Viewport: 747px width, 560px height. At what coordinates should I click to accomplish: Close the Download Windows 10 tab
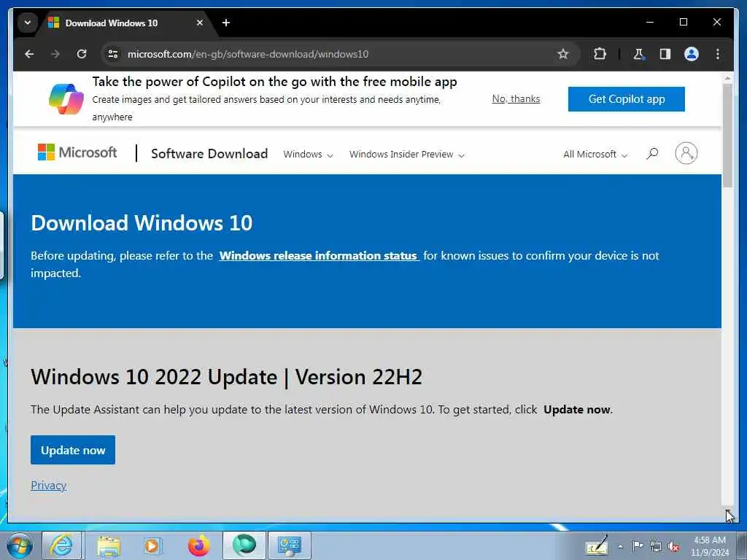click(200, 23)
